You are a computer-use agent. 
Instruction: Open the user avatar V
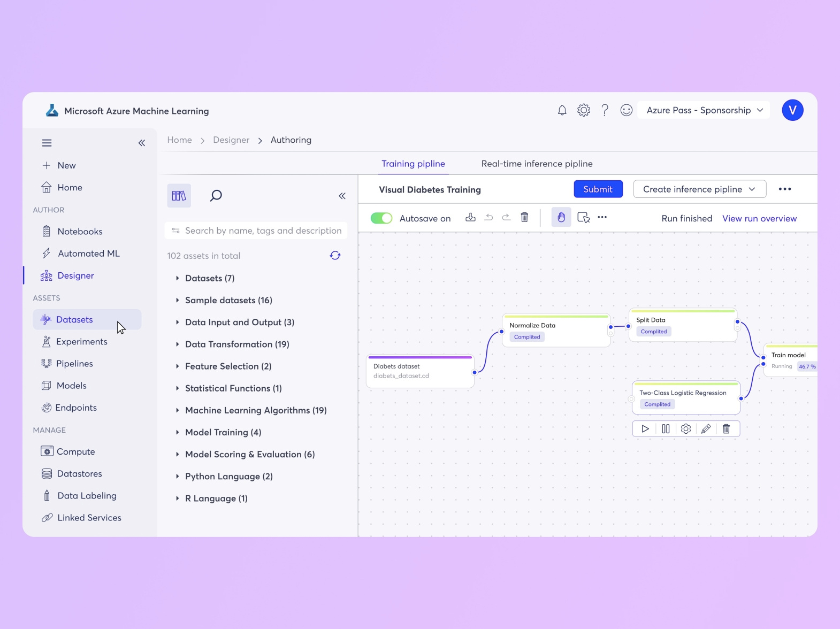[x=792, y=110]
